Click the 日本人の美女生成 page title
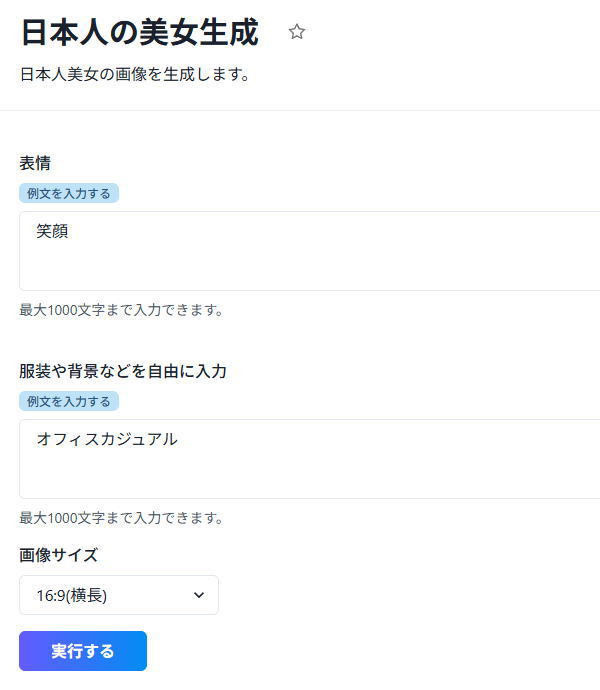Viewport: 600px width, 690px height. click(139, 33)
